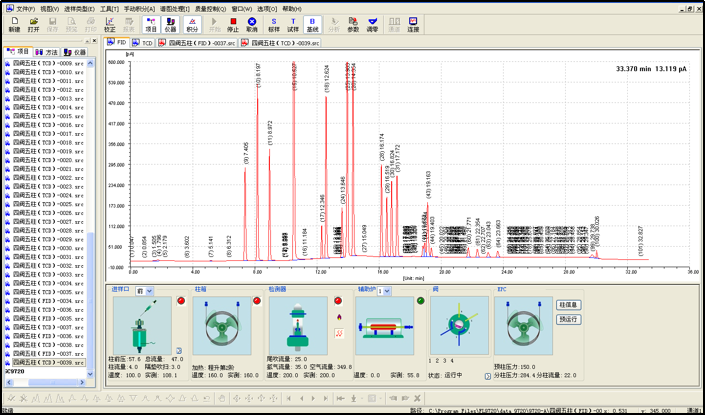Click the 连接 connect toolbar icon
The width and height of the screenshot is (705, 415).
point(413,25)
